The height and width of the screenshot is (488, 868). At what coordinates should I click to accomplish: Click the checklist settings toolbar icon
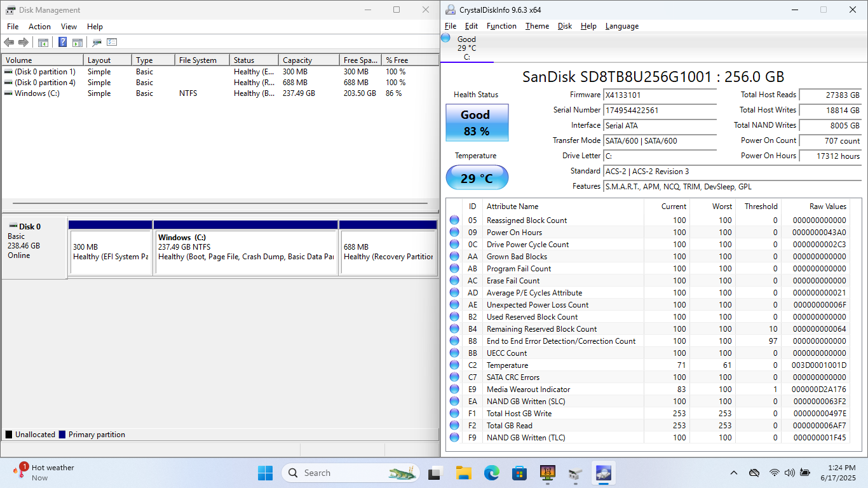click(x=112, y=43)
